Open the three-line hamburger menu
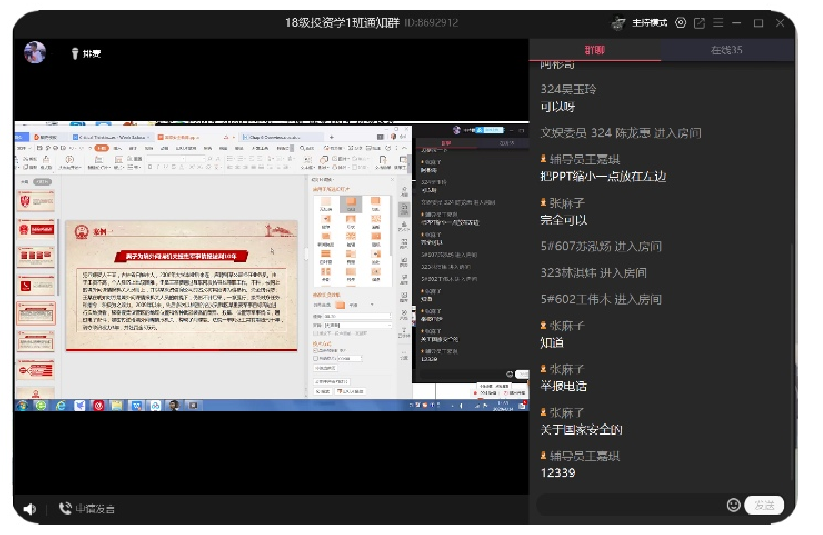The width and height of the screenshot is (823, 535). [718, 23]
